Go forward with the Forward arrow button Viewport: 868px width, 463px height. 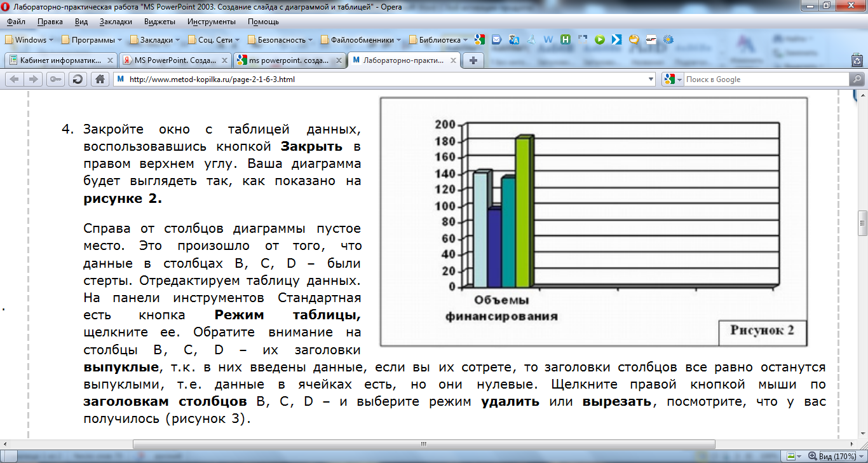point(34,79)
